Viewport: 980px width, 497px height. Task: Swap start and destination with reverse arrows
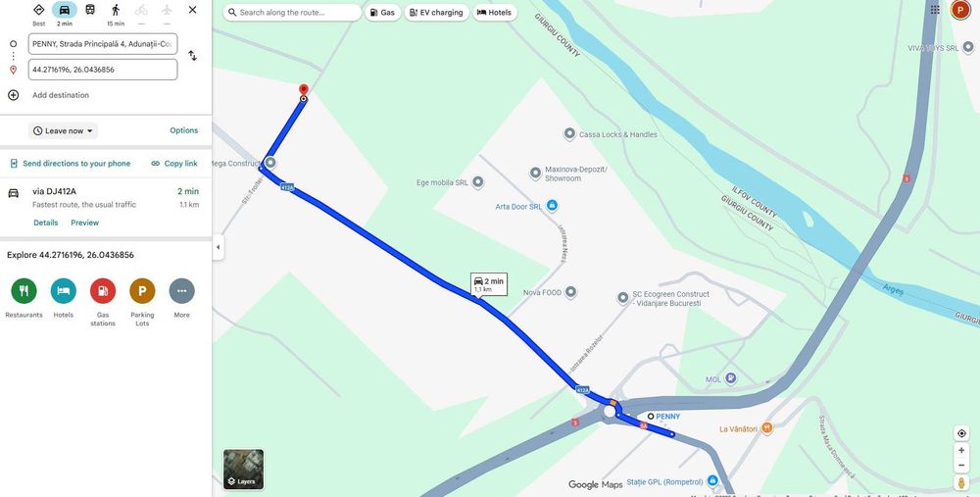click(x=192, y=56)
